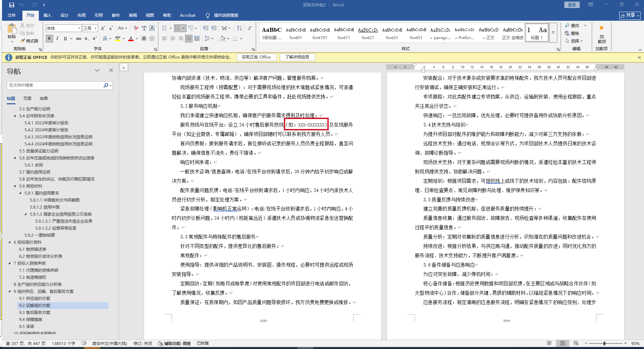Click the text effects outlined A icon
This screenshot has width=644, height=349.
coord(105,38)
